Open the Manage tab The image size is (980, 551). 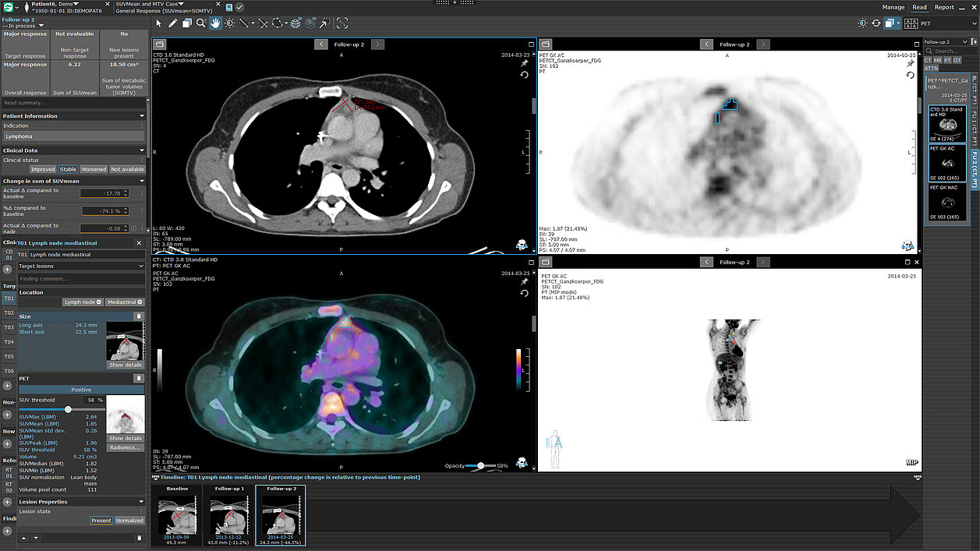coord(893,7)
